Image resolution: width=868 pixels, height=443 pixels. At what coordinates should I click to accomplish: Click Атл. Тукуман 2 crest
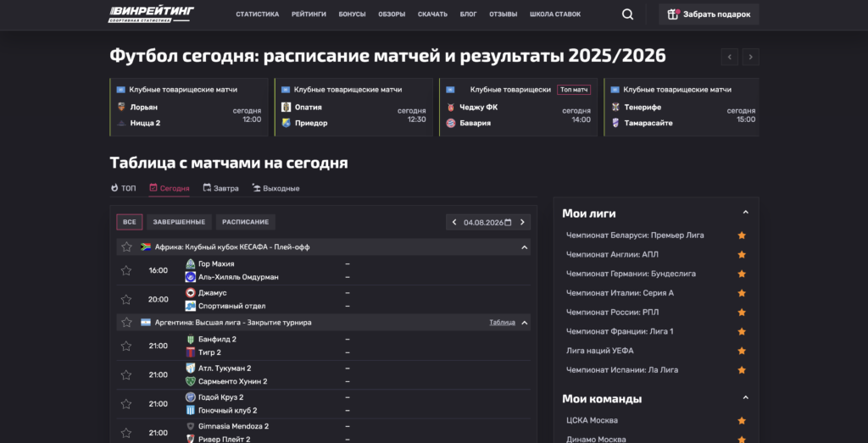(191, 368)
